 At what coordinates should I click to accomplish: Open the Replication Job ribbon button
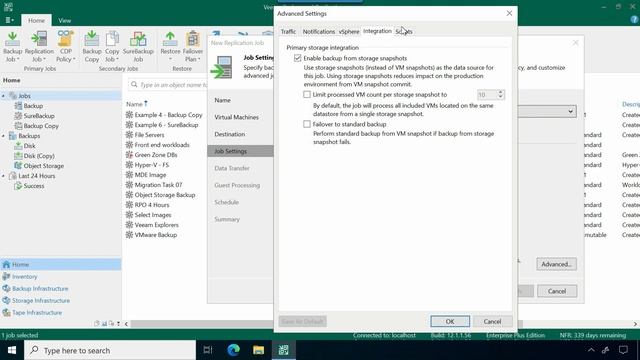click(x=39, y=47)
